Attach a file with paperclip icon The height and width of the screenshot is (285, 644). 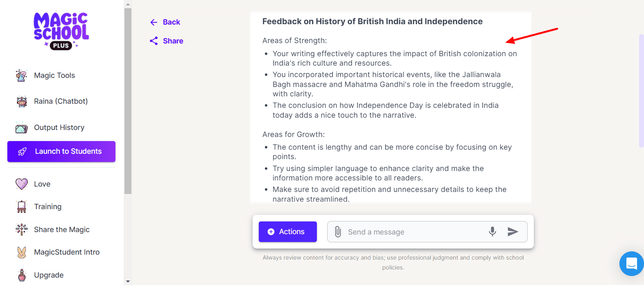coord(338,232)
